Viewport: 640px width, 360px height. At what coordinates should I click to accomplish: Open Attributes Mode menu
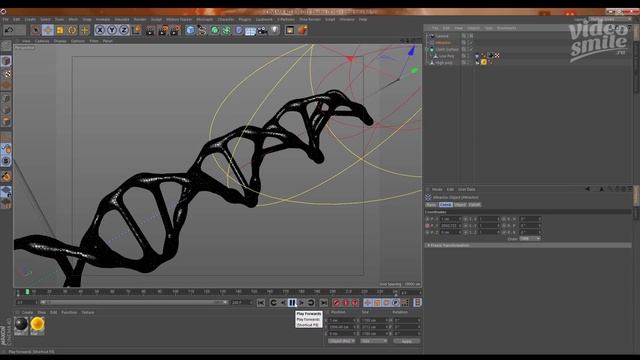click(437, 189)
